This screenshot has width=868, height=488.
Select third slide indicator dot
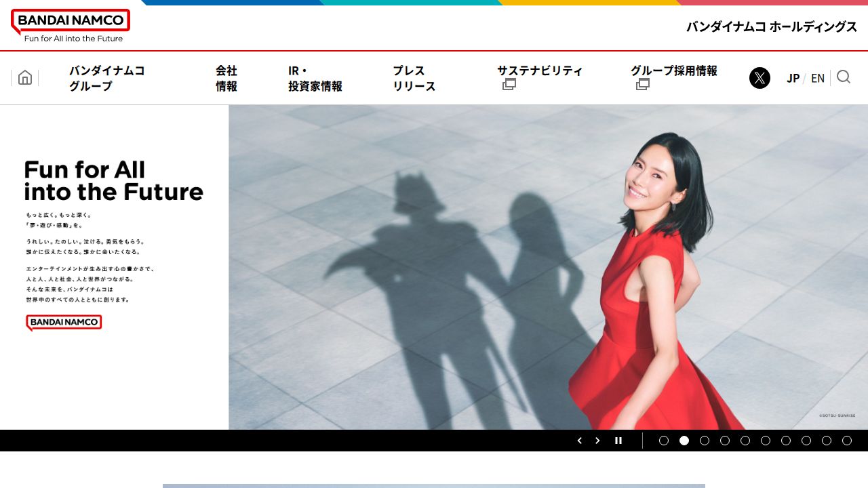pyautogui.click(x=705, y=441)
